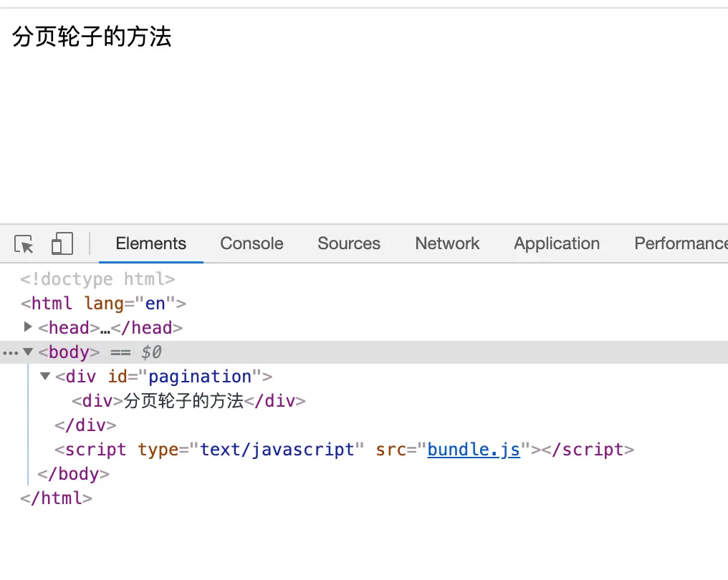
Task: Open the bundle.js source link
Action: coord(474,450)
